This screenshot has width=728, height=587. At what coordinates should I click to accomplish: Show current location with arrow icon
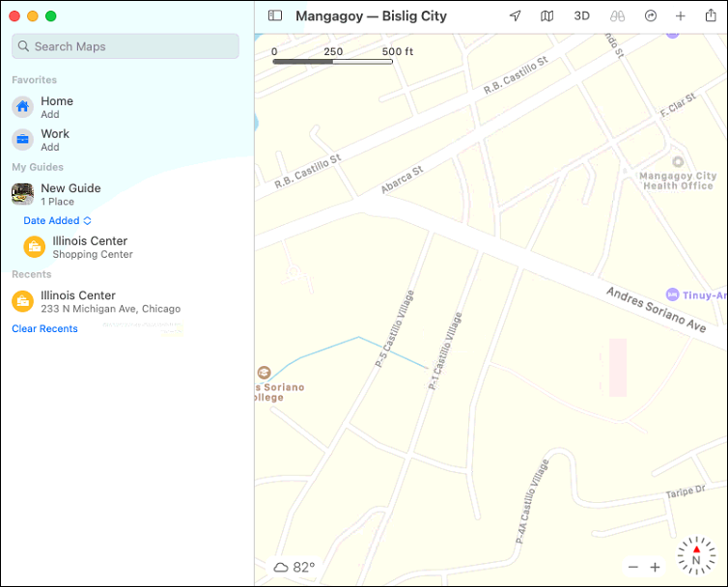click(516, 16)
